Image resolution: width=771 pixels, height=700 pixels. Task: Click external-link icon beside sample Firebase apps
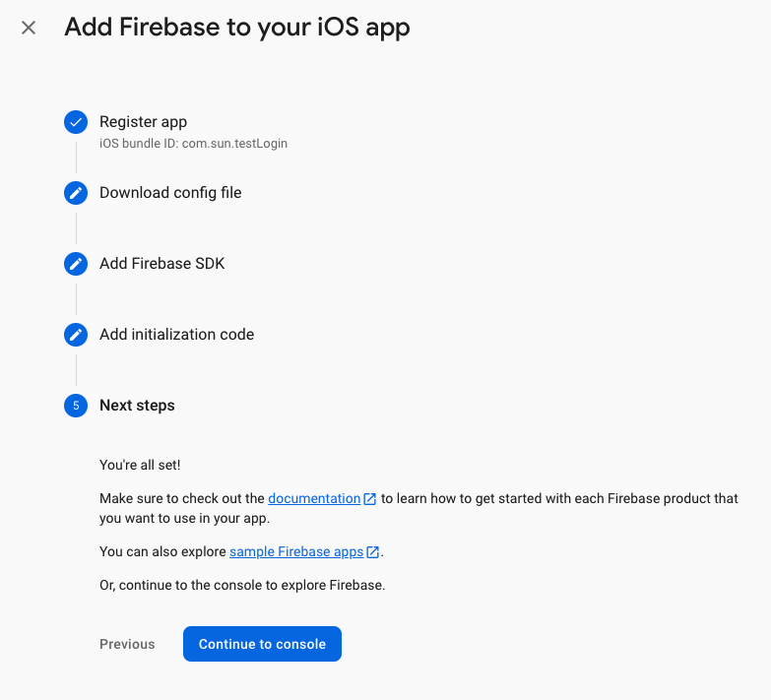click(373, 552)
